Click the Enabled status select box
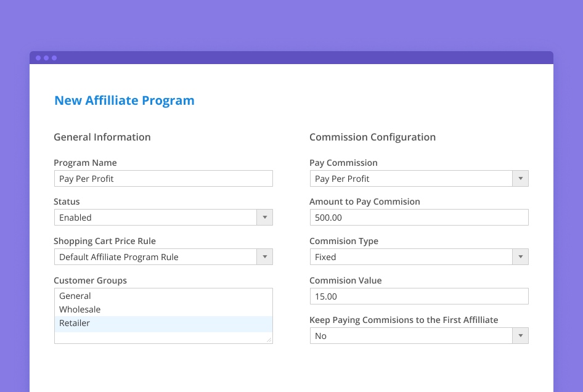Image resolution: width=583 pixels, height=392 pixels. point(155,218)
